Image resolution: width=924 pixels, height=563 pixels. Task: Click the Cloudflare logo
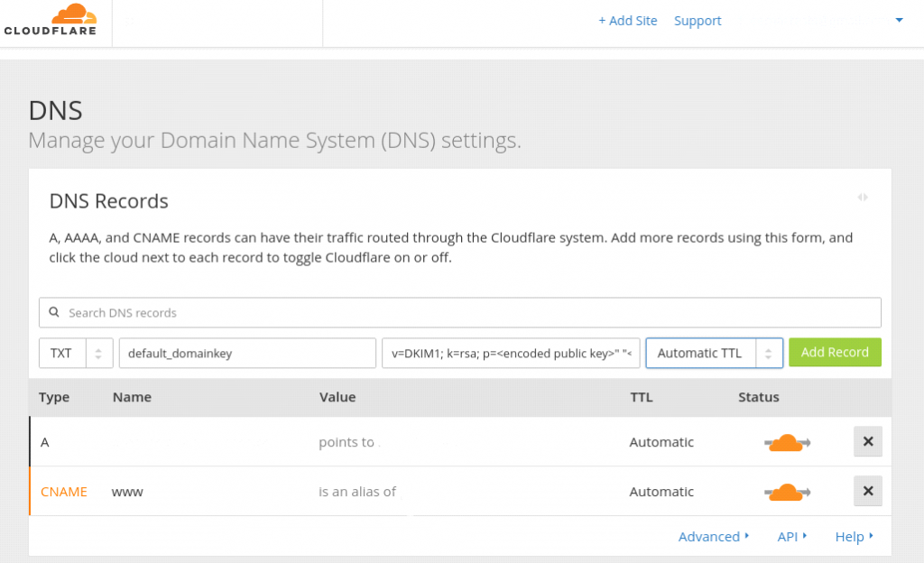click(x=51, y=20)
